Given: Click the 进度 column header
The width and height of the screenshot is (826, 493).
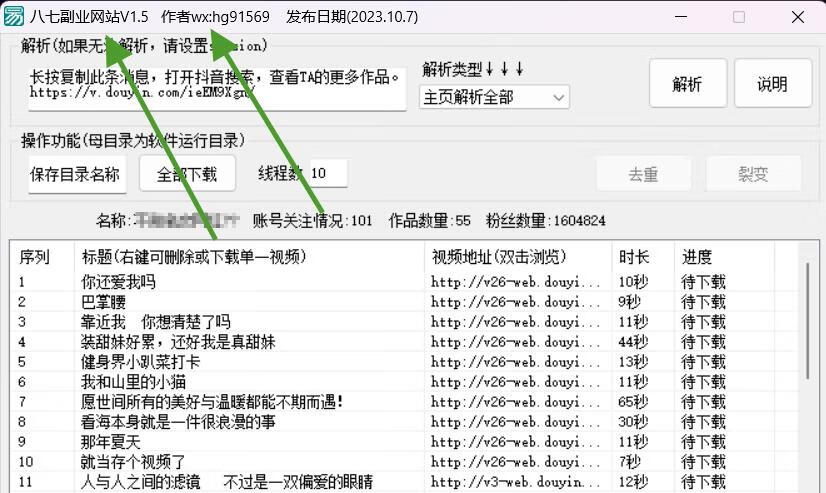Looking at the screenshot, I should tap(724, 257).
